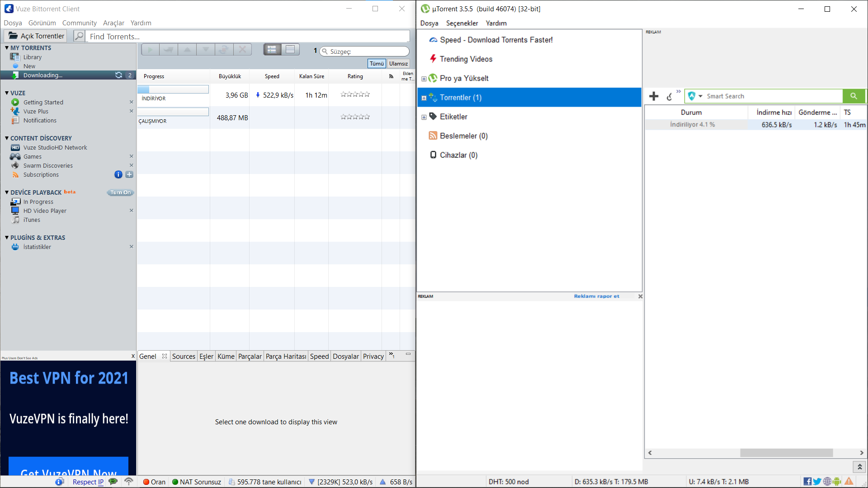Click the add torrent from URL link icon
Screen dimensions: 868x488
[x=670, y=96]
